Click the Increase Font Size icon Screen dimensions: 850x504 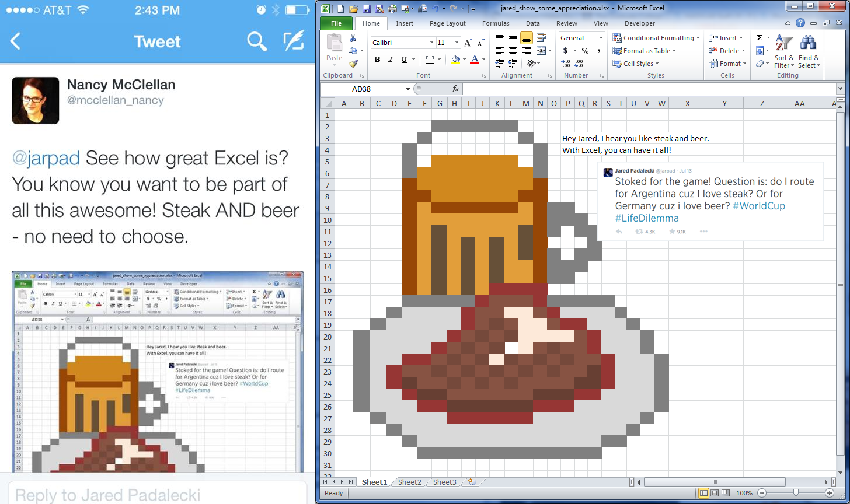pyautogui.click(x=468, y=43)
